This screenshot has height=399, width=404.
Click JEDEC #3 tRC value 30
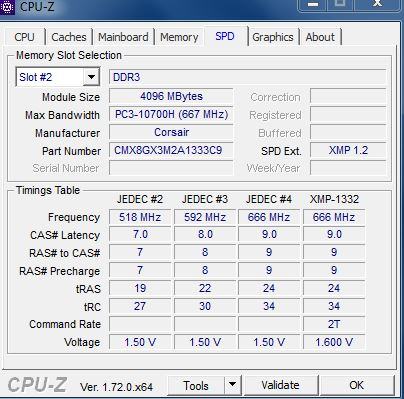pyautogui.click(x=205, y=306)
